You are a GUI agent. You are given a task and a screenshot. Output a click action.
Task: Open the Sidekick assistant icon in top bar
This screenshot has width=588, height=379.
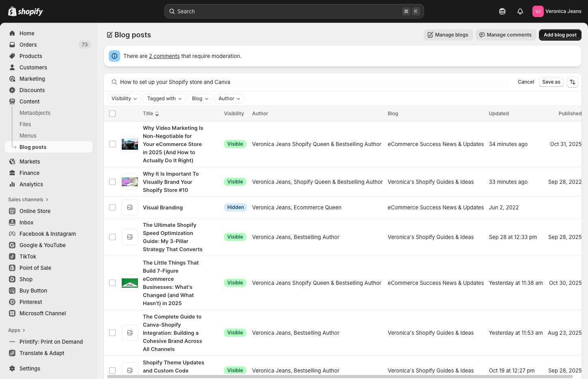click(x=502, y=11)
